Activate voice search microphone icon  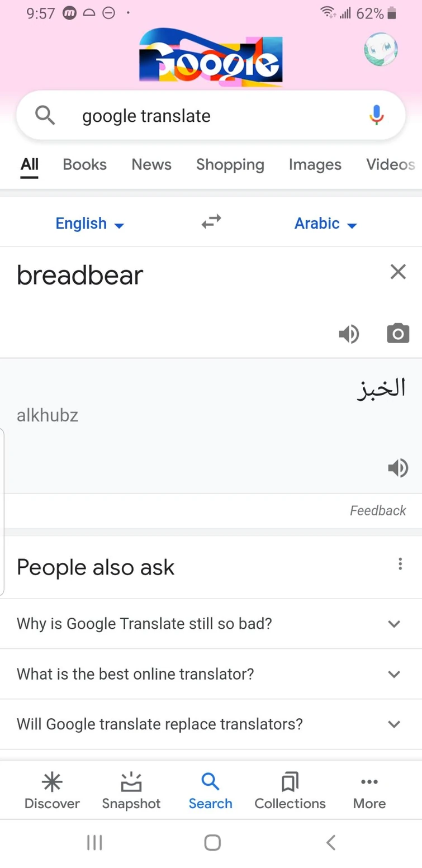pyautogui.click(x=376, y=115)
